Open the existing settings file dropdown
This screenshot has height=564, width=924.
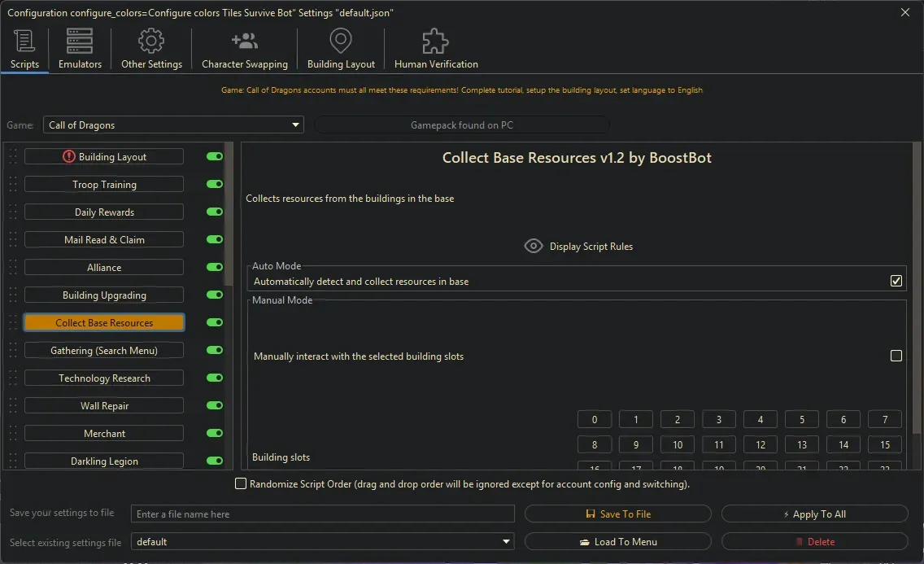tap(505, 541)
